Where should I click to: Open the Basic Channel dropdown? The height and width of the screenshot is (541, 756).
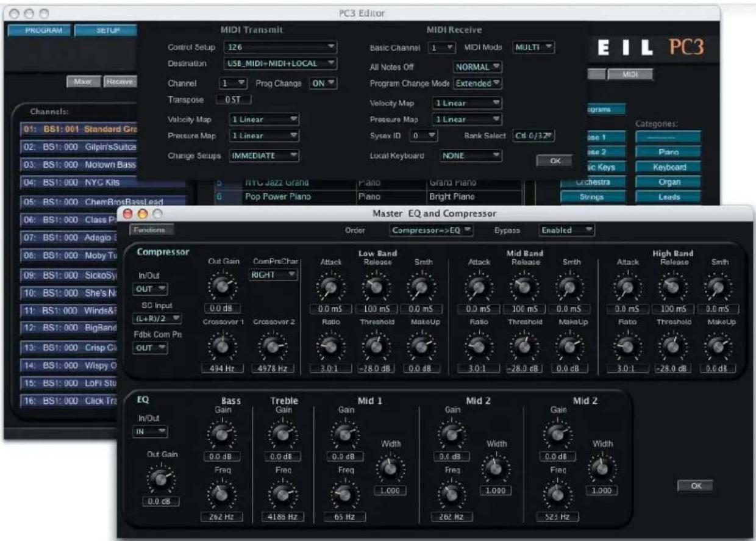(x=441, y=47)
